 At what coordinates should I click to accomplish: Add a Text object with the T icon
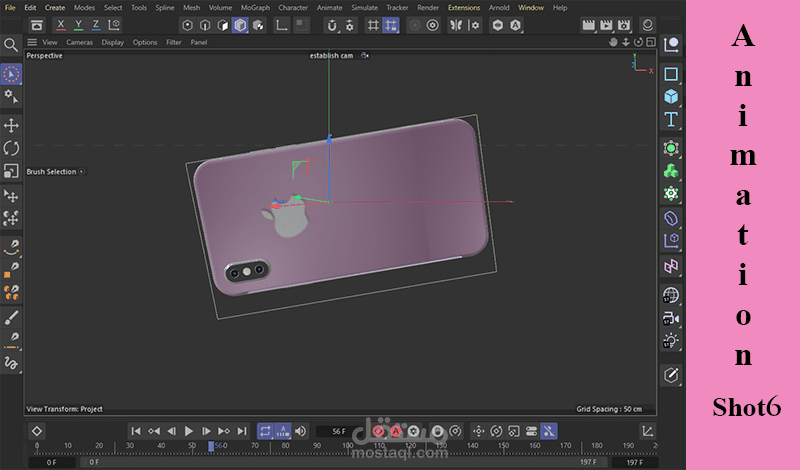(671, 119)
